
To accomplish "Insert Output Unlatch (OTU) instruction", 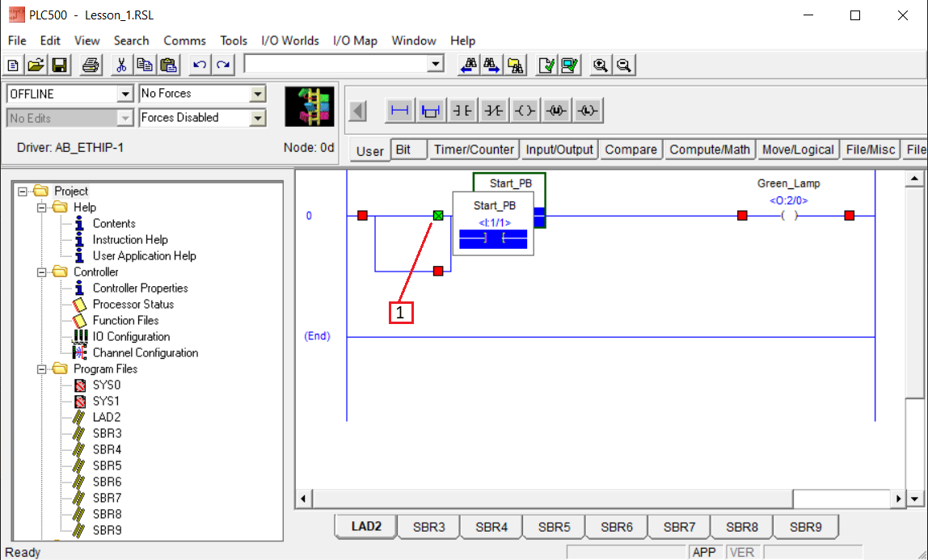I will [x=555, y=111].
